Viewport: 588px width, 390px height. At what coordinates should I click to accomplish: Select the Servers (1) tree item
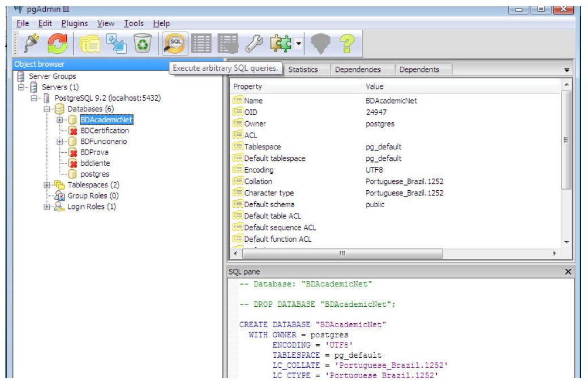(x=60, y=87)
